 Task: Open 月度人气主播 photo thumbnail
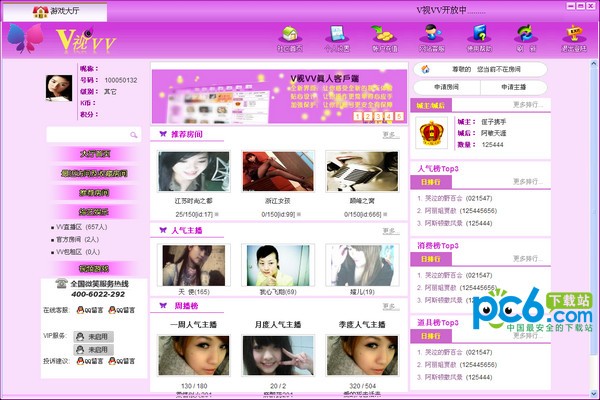[278, 356]
